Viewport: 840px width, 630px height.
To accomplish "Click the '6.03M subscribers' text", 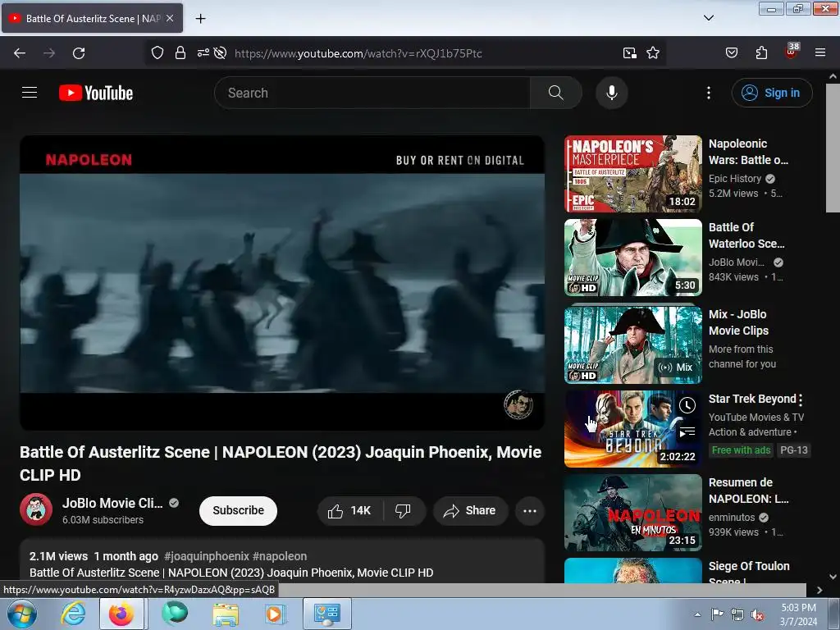I will coord(103,519).
